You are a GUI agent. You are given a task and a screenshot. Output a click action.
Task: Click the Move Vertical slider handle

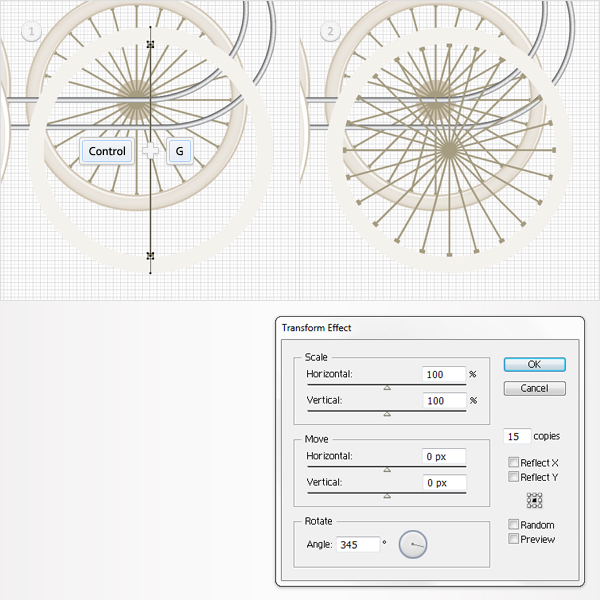(x=387, y=496)
